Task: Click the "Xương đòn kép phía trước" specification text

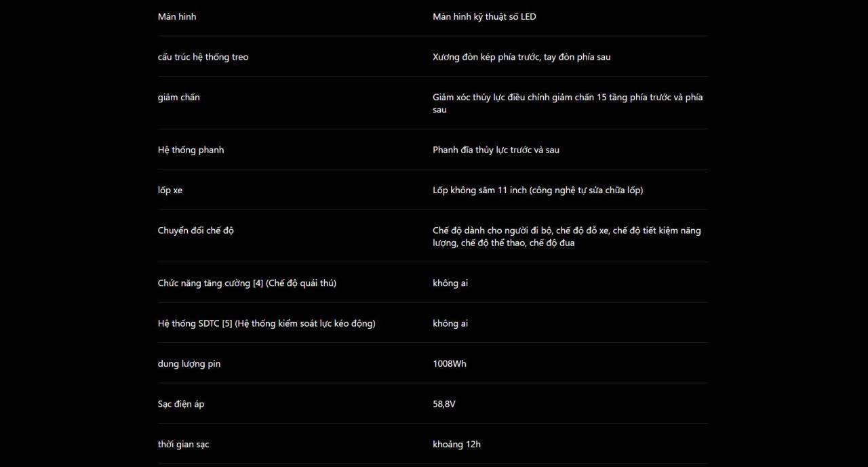Action: pyautogui.click(x=521, y=57)
